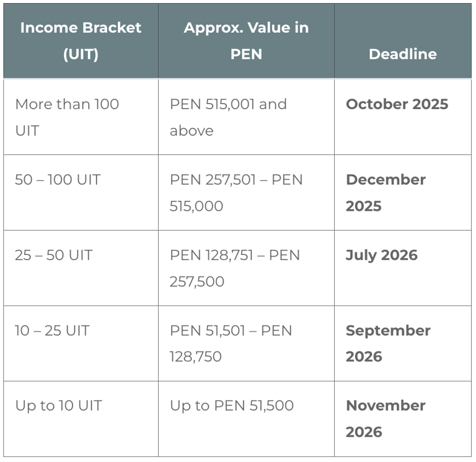Select the Up to 10 UIT cell
The height and width of the screenshot is (462, 476).
tap(58, 406)
